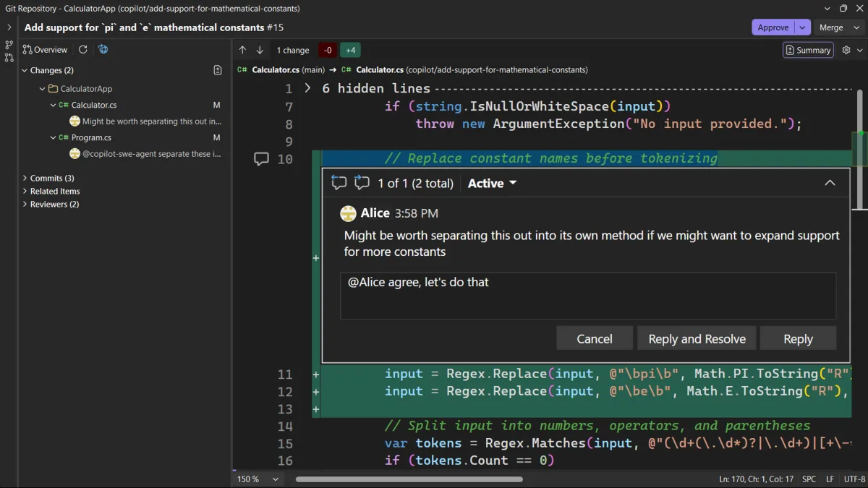Click the horizontal scrollbar thumb
Image resolution: width=868 pixels, height=488 pixels.
click(x=409, y=479)
